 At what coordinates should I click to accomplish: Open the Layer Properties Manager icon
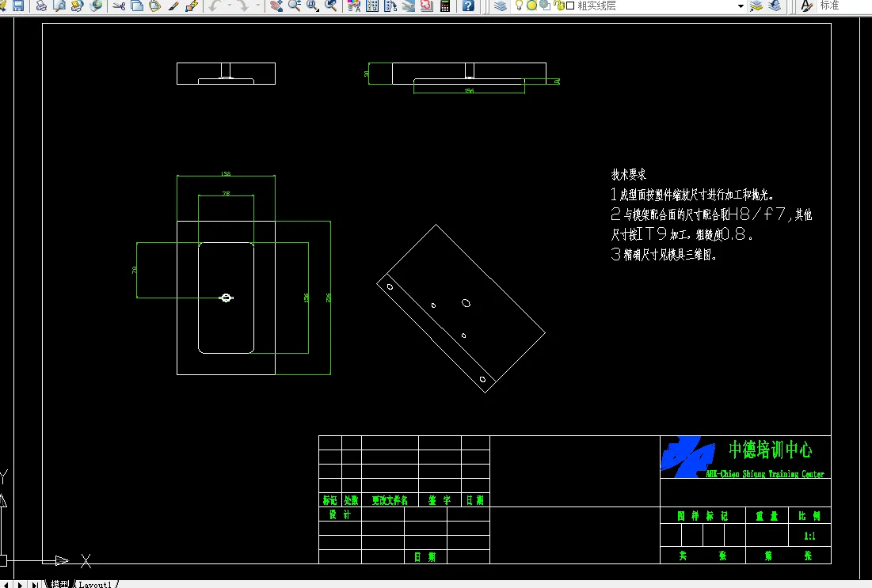501,6
